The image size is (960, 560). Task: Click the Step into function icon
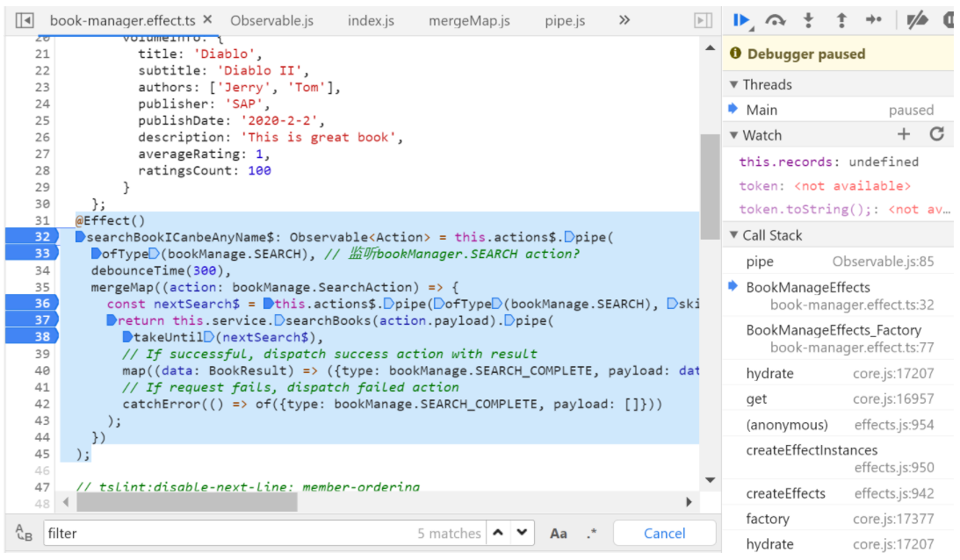(x=808, y=19)
